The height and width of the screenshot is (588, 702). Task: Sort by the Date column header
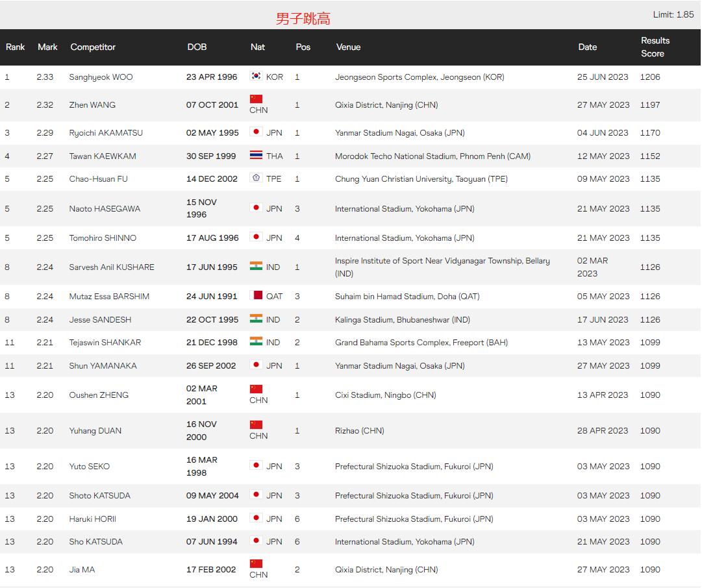click(x=588, y=47)
